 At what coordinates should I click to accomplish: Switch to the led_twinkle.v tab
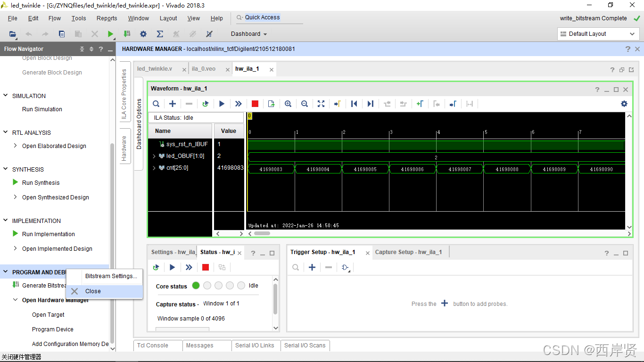[x=155, y=69]
